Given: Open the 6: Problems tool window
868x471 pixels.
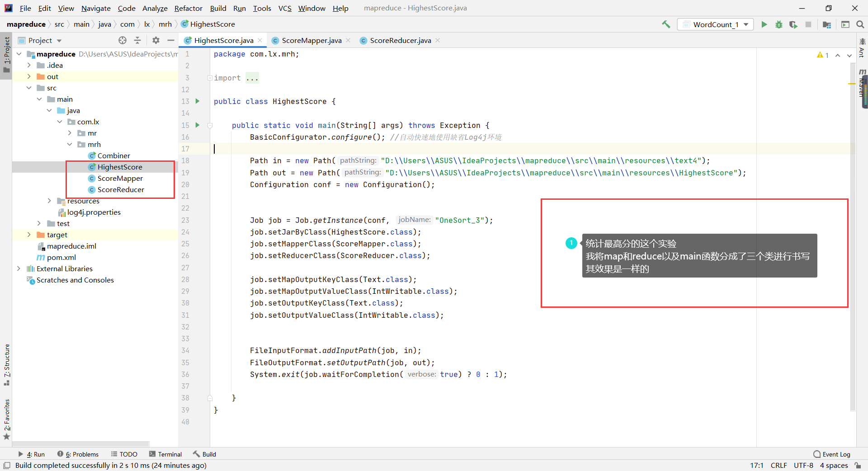Looking at the screenshot, I should pyautogui.click(x=78, y=454).
